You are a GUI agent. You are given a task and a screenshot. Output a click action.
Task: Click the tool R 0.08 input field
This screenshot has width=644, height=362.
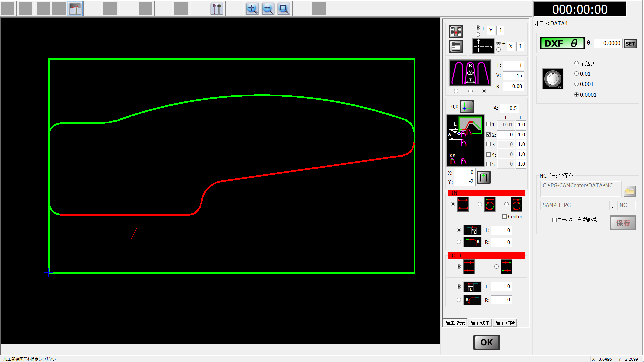tap(513, 86)
